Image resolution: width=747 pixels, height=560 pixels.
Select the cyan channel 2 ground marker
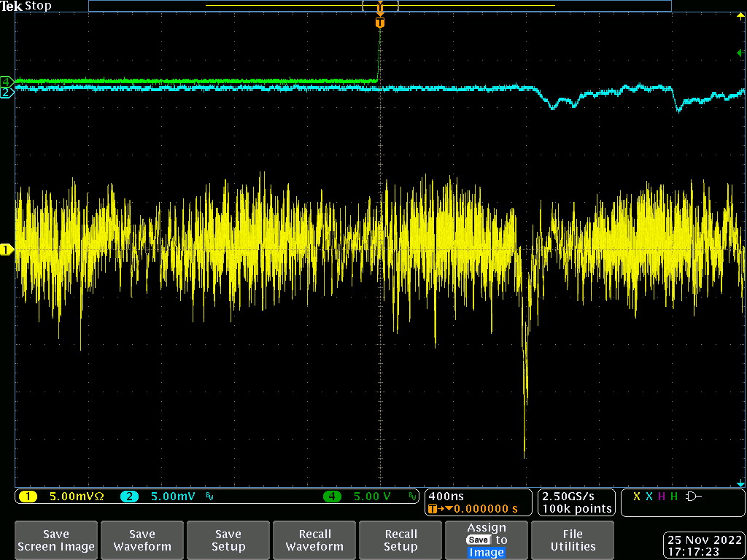[7, 93]
